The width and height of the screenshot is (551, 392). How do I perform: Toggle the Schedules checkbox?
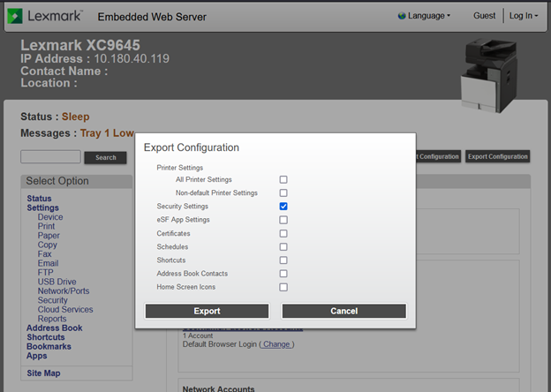coord(283,247)
